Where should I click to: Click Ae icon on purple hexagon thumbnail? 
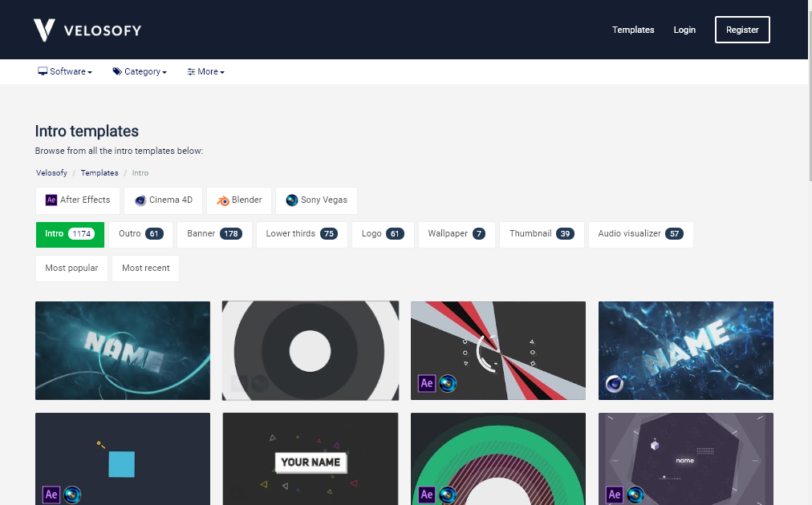(615, 495)
